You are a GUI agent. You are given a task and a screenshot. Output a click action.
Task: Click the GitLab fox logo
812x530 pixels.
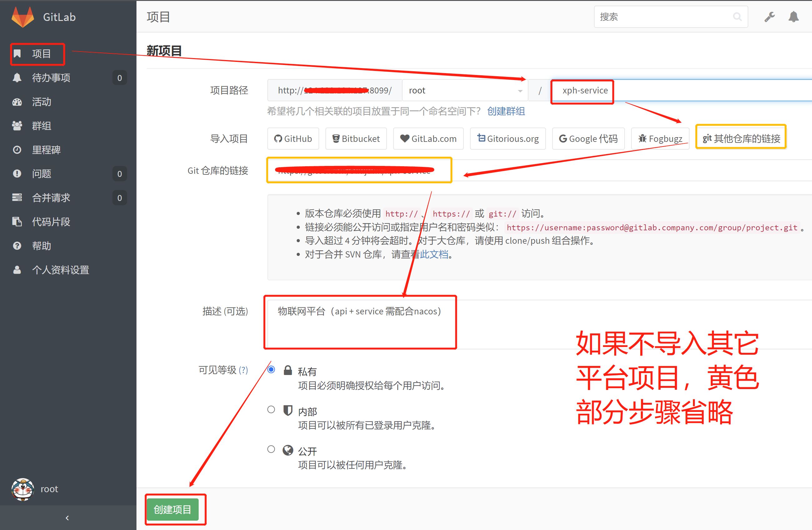(x=22, y=17)
